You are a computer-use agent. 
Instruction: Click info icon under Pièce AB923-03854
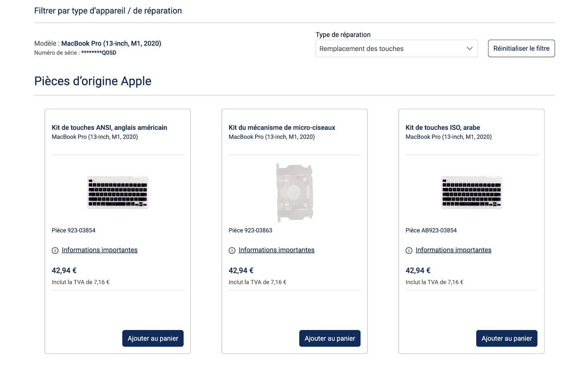[x=409, y=250]
